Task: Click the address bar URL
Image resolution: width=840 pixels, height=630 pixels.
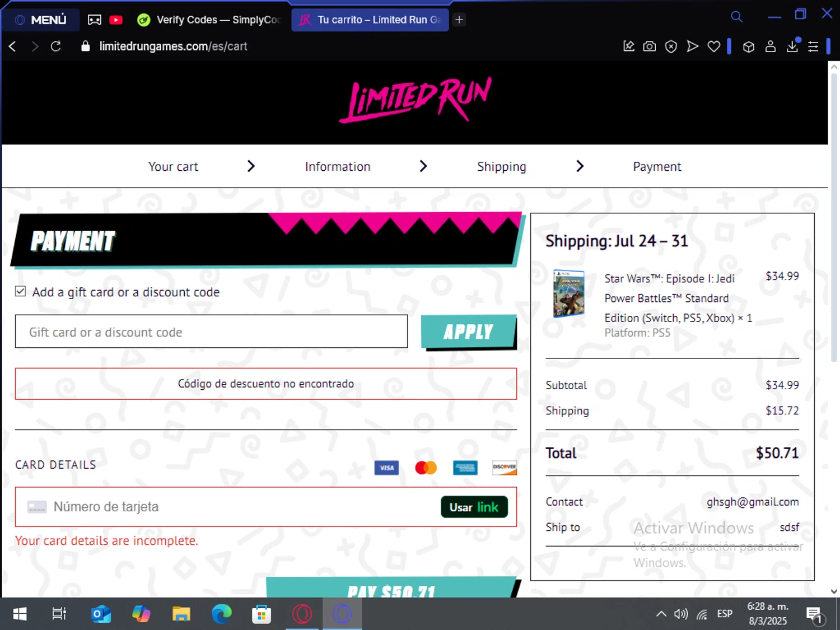Action: [173, 46]
